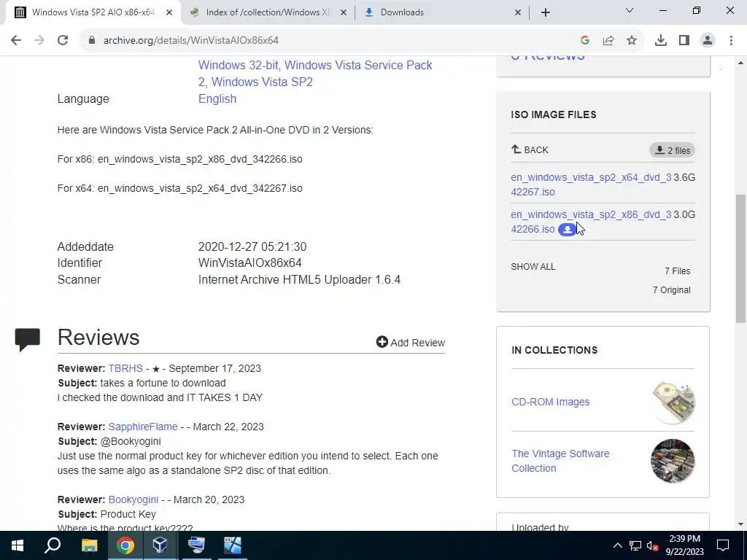Click the identifier text WinVistaAIOx86x64
747x560 pixels.
click(x=249, y=262)
